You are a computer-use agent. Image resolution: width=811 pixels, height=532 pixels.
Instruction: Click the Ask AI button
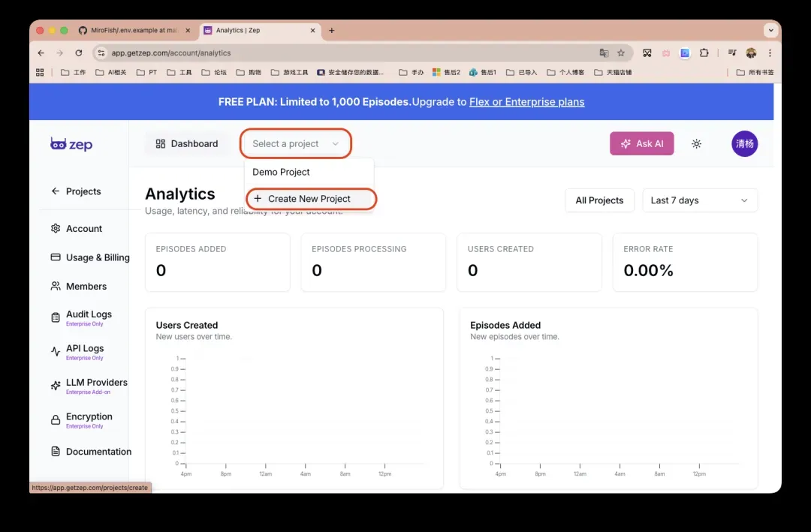(x=641, y=144)
